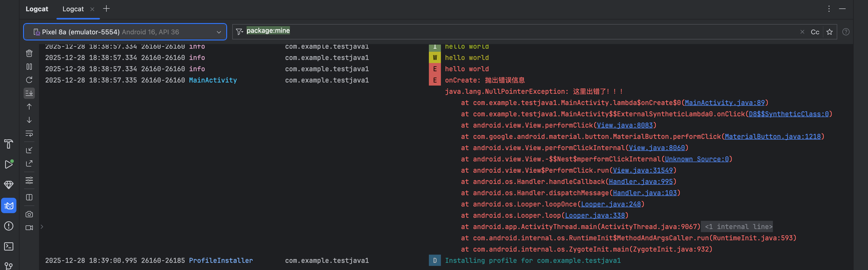Follow the MaterialButton.java:1218 link

pyautogui.click(x=772, y=137)
